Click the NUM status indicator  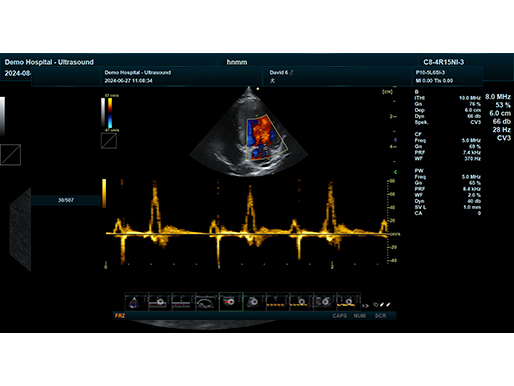tap(359, 316)
